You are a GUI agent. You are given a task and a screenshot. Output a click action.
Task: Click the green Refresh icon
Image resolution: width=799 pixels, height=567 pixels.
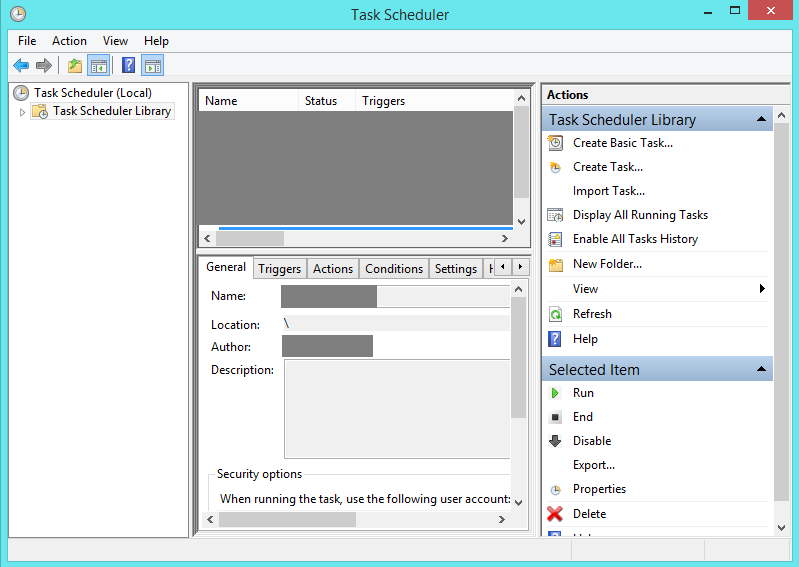[x=555, y=314]
